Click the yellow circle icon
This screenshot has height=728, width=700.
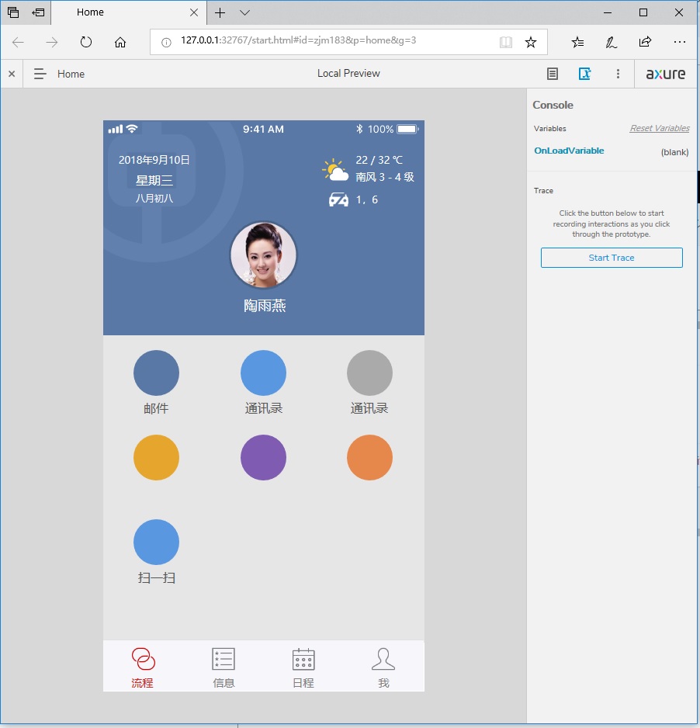[x=156, y=457]
